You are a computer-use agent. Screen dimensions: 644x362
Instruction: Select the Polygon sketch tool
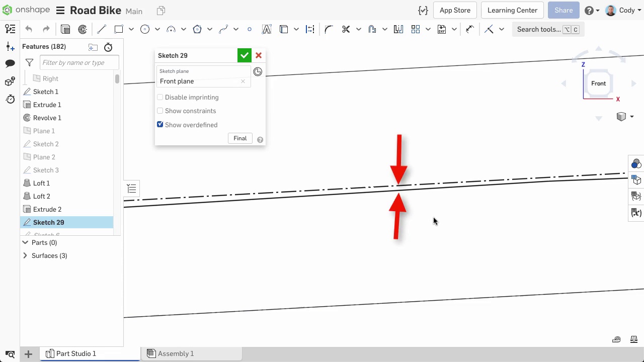click(x=197, y=30)
